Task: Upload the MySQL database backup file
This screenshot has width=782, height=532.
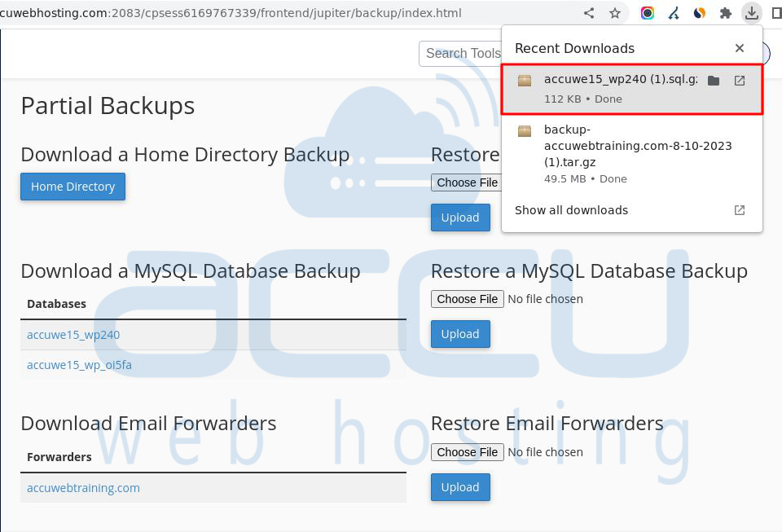Action: (x=460, y=334)
